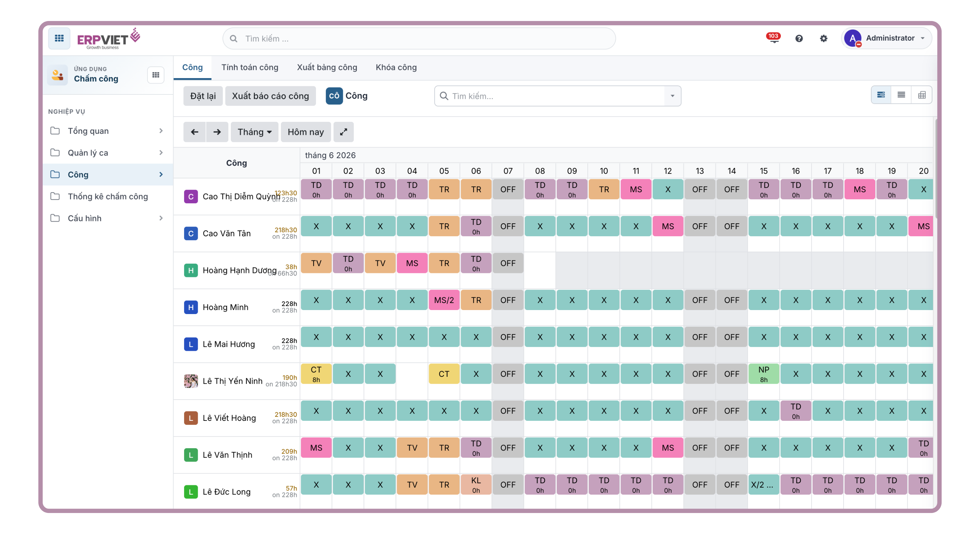Click the Hôm nay button
The width and height of the screenshot is (980, 534).
coord(306,132)
